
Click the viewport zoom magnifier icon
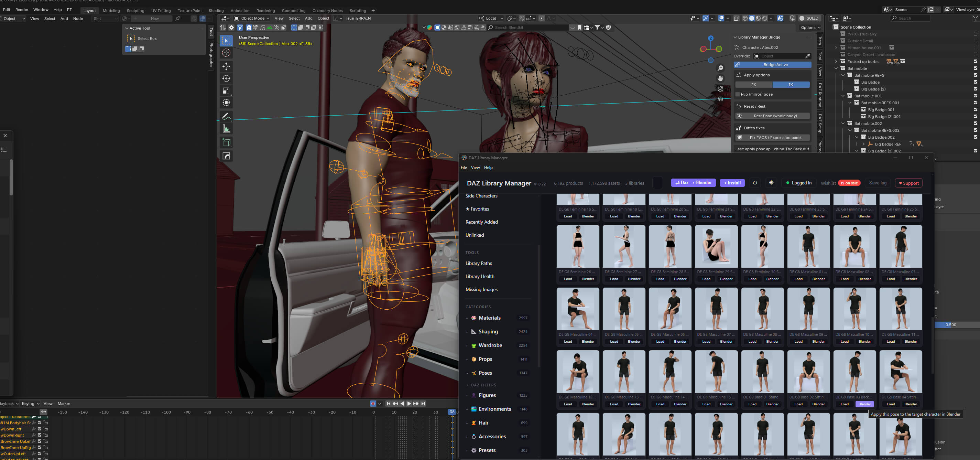tap(720, 68)
